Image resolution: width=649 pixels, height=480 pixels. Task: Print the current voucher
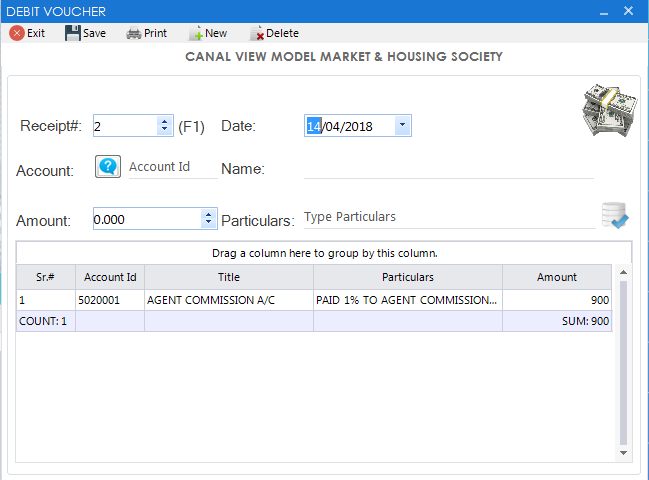pyautogui.click(x=146, y=33)
